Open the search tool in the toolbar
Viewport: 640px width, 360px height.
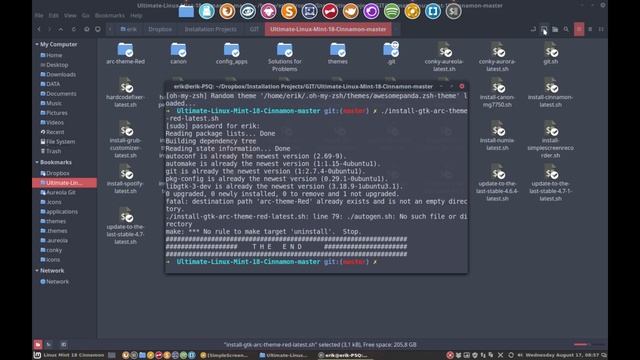pos(566,29)
